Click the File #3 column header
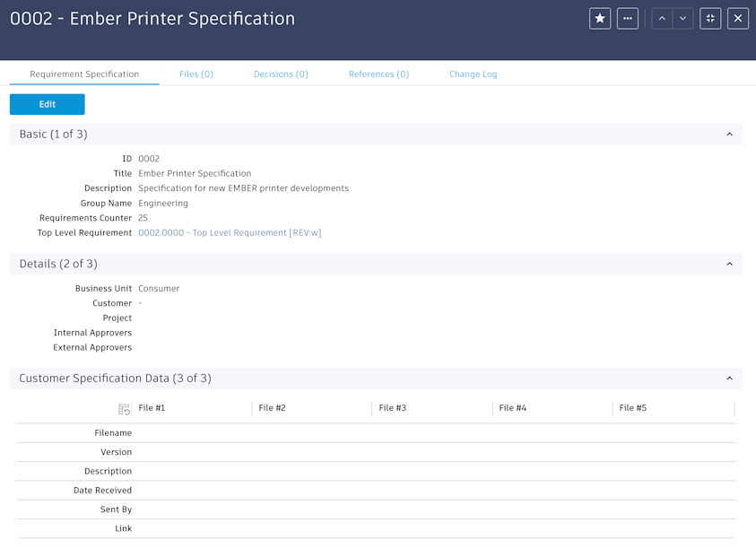The width and height of the screenshot is (756, 549). coord(393,407)
